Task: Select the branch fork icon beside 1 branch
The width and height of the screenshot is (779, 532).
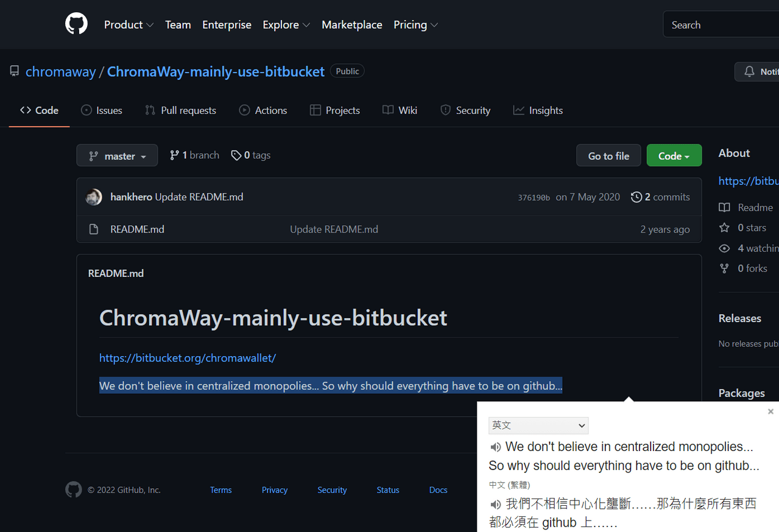Action: pos(175,155)
